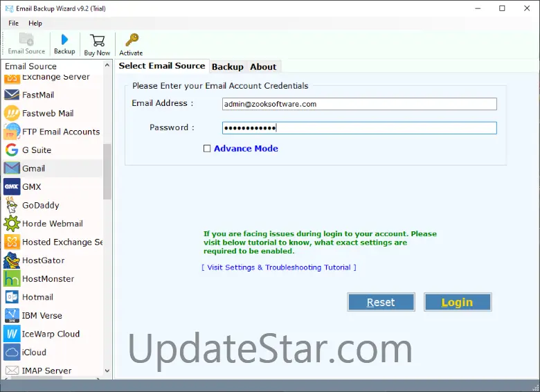Select Hotmail entry text
This screenshot has height=392, width=540.
tap(37, 297)
